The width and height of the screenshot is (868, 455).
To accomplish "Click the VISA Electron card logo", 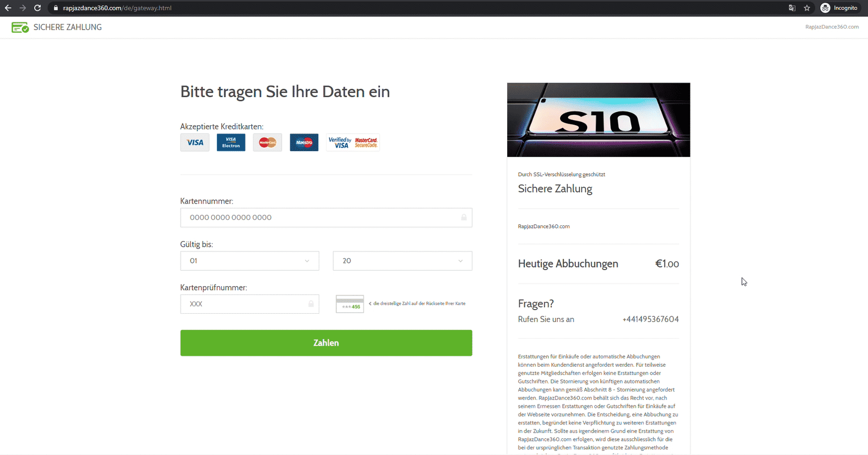I will [231, 142].
